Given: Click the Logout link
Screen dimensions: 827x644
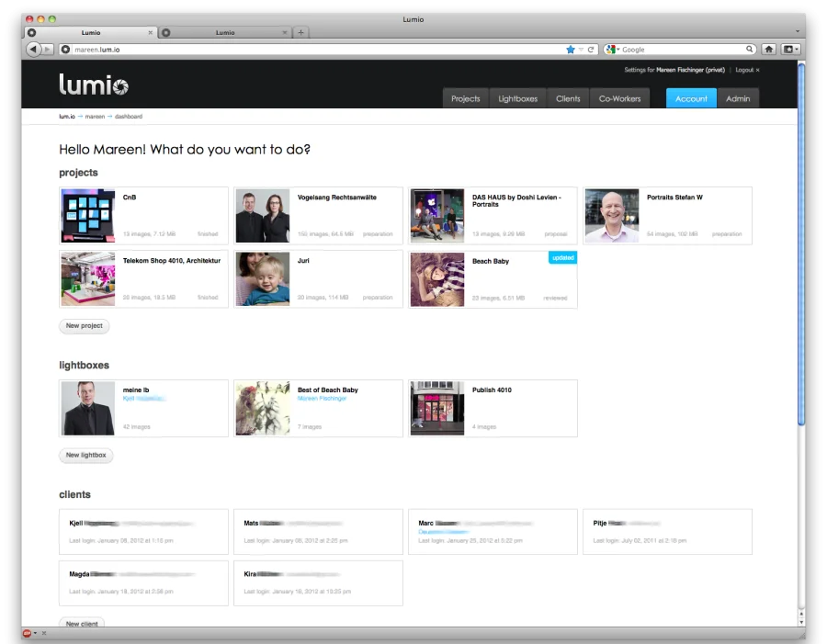Looking at the screenshot, I should (x=745, y=70).
